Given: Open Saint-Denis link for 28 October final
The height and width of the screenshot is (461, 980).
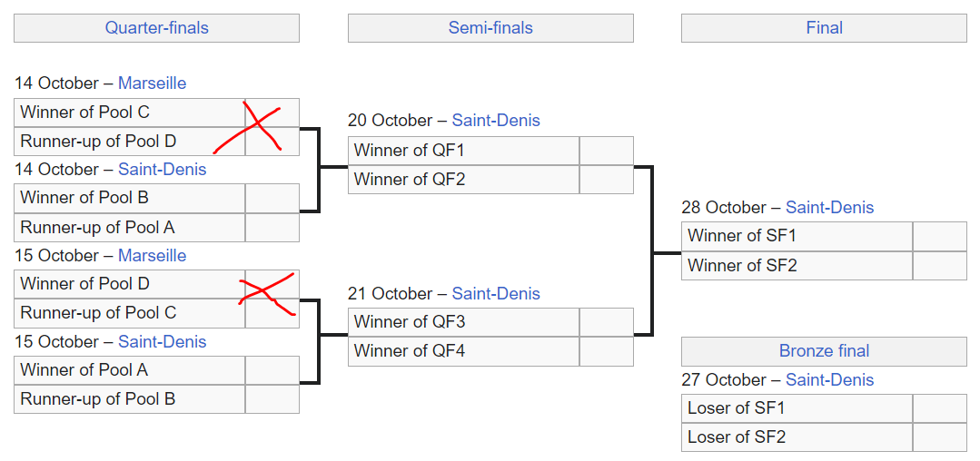Looking at the screenshot, I should coord(829,208).
